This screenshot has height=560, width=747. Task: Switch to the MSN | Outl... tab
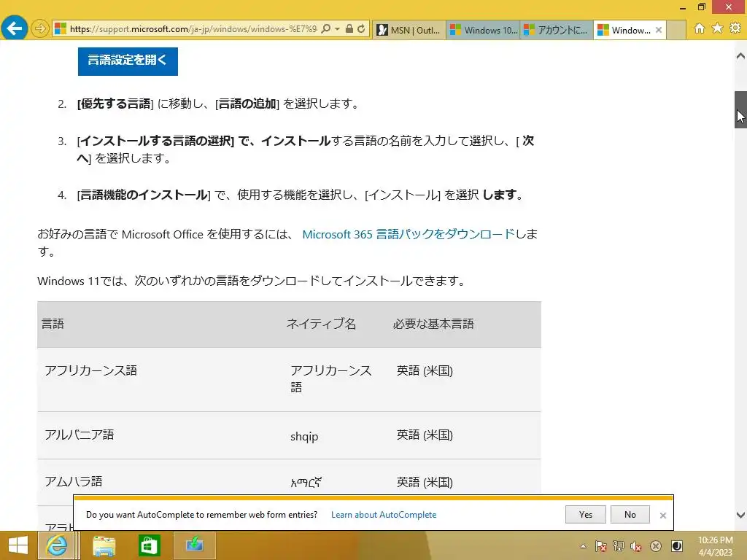pos(410,30)
